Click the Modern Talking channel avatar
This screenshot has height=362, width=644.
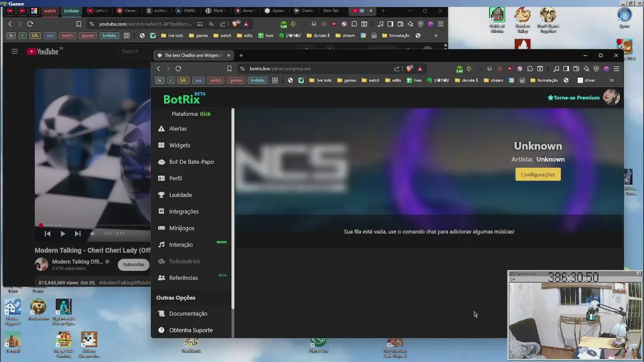[x=41, y=264]
